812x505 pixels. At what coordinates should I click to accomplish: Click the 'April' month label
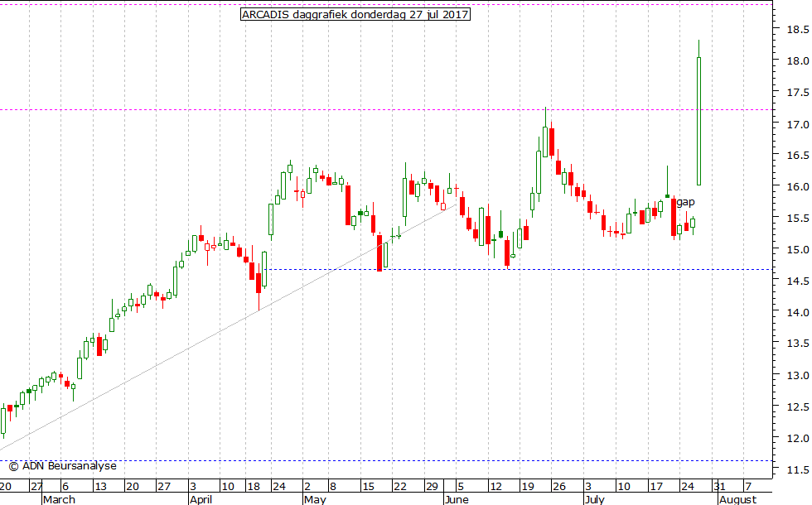[x=201, y=499]
